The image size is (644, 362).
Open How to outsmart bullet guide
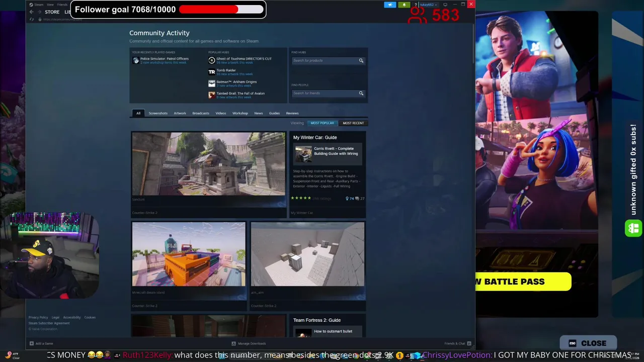pyautogui.click(x=333, y=331)
